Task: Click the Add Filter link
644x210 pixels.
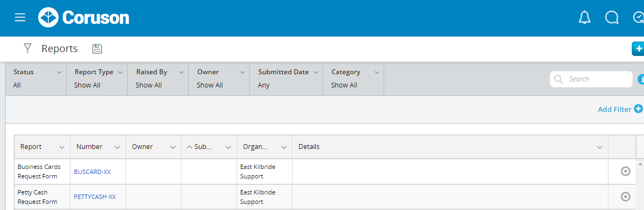Action: [x=615, y=109]
